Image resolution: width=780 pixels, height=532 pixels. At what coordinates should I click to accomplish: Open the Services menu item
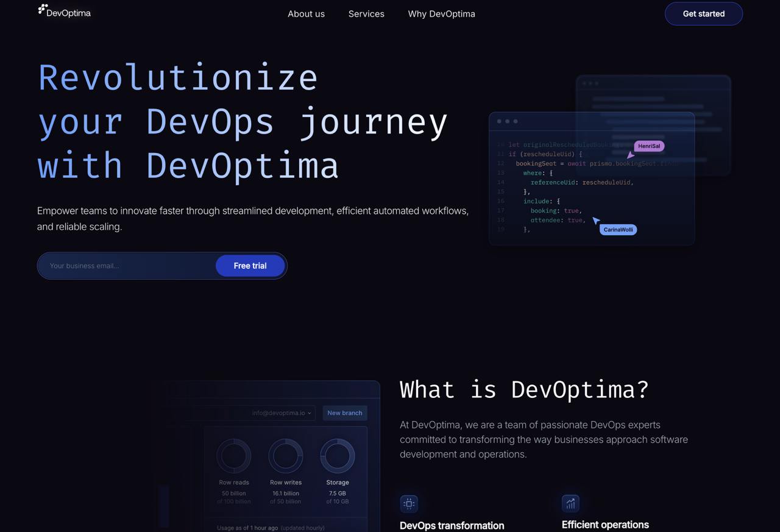point(366,13)
